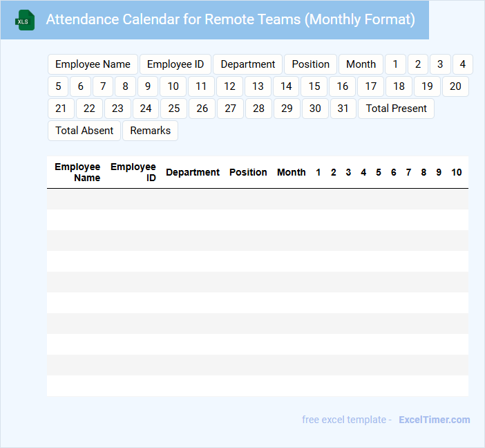Choose the day 1 tag

tap(395, 64)
